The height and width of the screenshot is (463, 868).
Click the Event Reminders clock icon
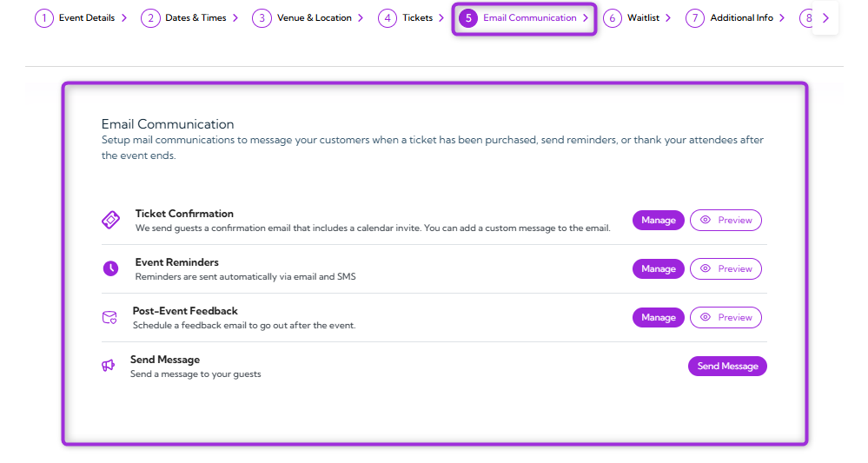click(110, 268)
